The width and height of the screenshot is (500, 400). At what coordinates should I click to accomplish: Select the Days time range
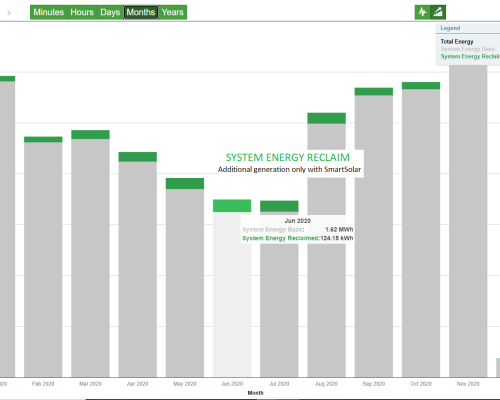(110, 12)
